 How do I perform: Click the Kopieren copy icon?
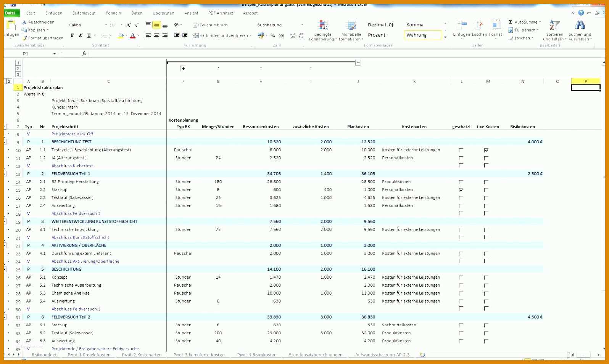pyautogui.click(x=24, y=30)
